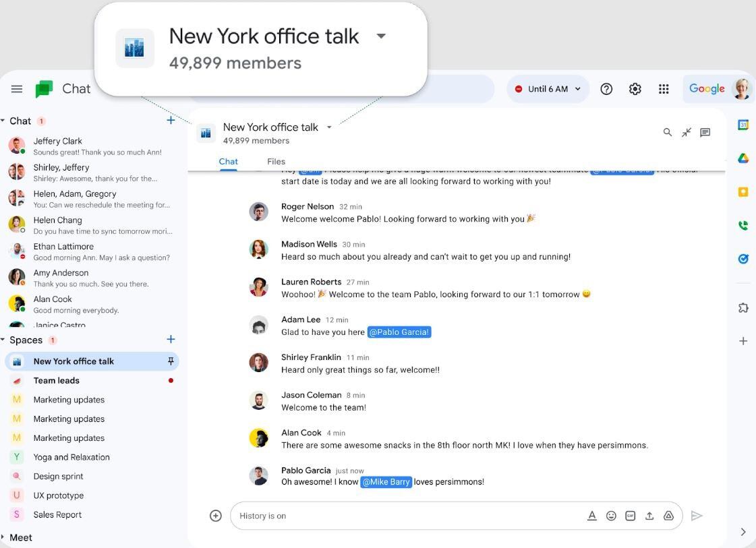756x548 pixels.
Task: Open New York office talk space dropdown
Action: point(329,127)
